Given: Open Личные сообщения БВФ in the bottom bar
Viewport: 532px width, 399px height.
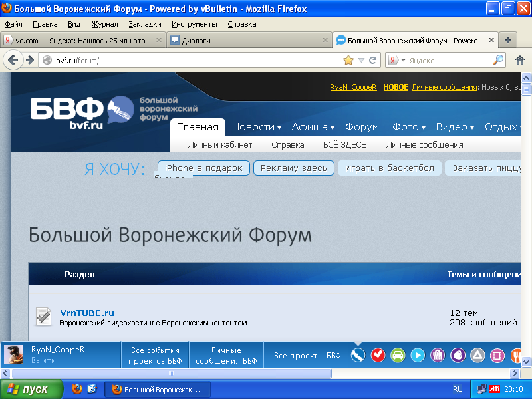Looking at the screenshot, I should pos(226,355).
